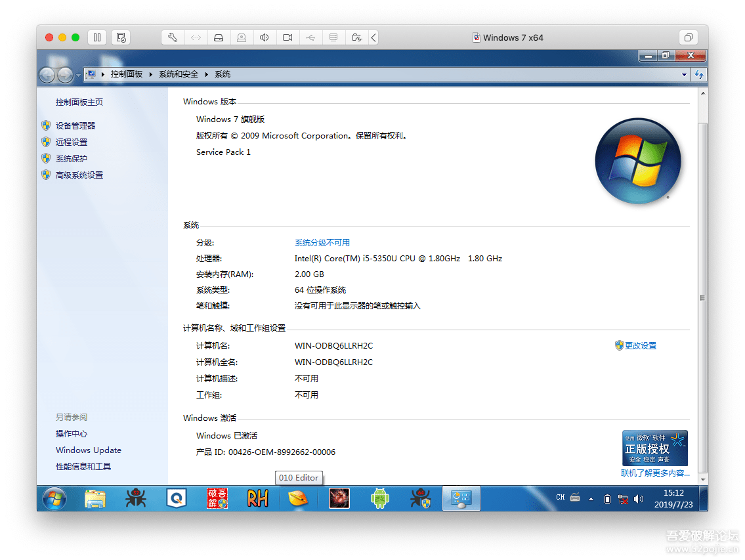Open the CD/DVD drive icon
This screenshot has width=745, height=560.
pos(242,37)
